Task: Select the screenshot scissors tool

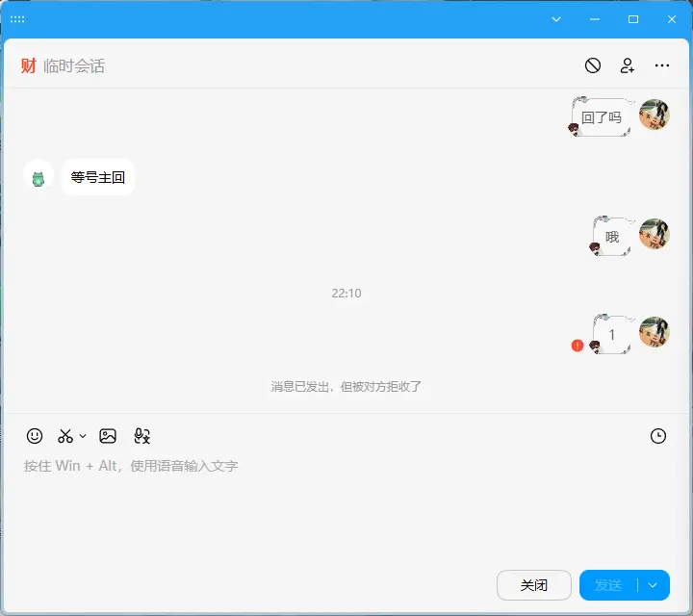Action: point(65,436)
